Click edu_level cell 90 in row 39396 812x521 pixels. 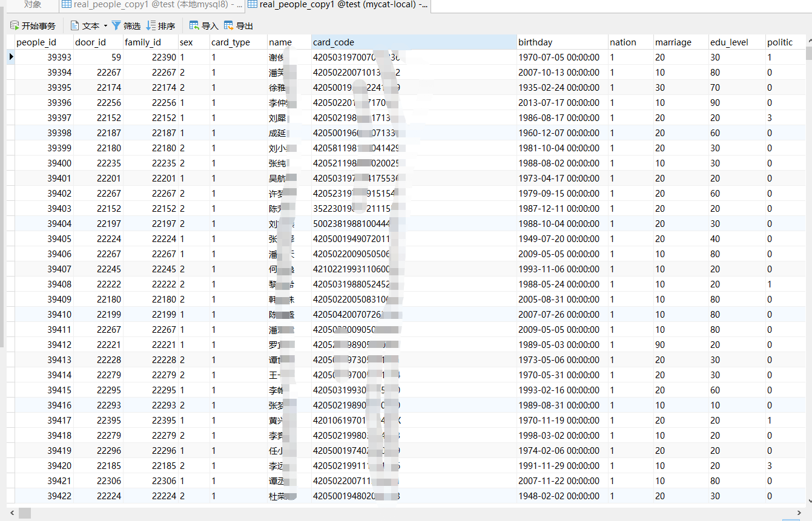[737, 103]
